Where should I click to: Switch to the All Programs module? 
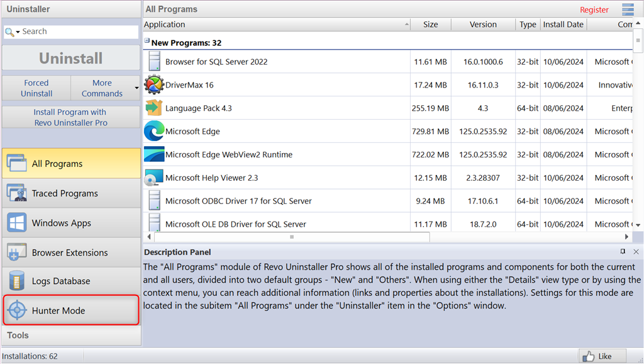(x=71, y=163)
